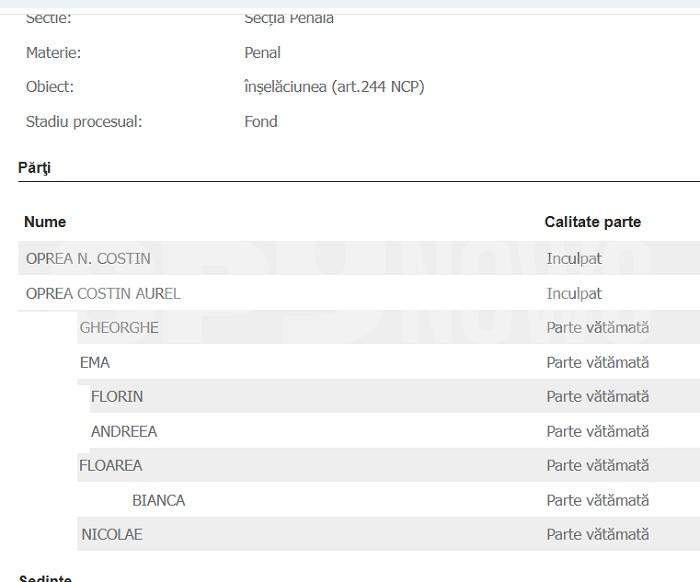
Task: Click the Părți section heading
Action: point(34,168)
